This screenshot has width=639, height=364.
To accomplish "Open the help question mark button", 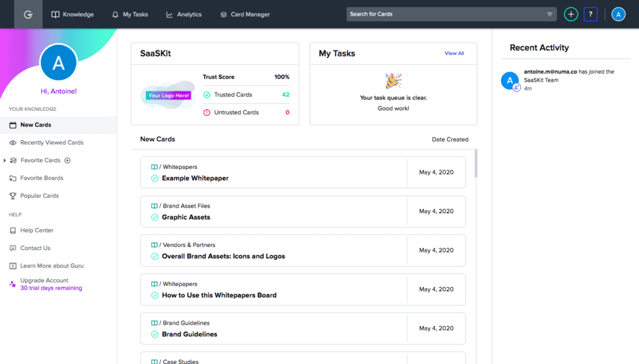I will coord(590,14).
